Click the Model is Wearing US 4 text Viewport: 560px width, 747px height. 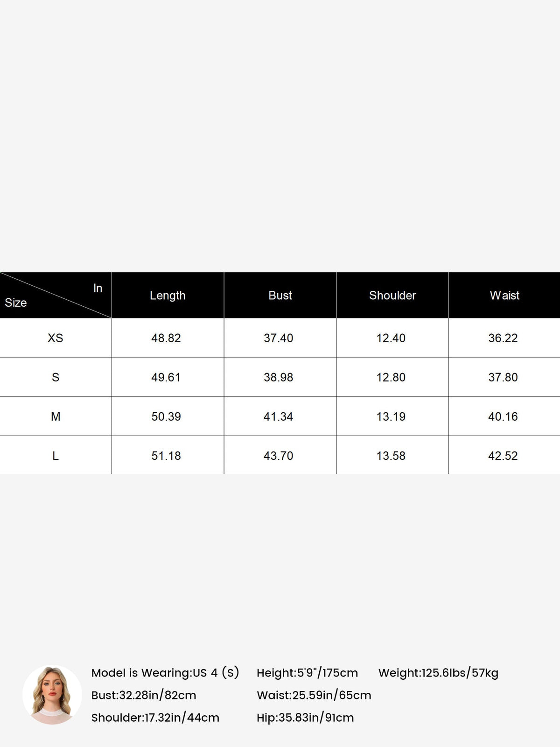[165, 673]
